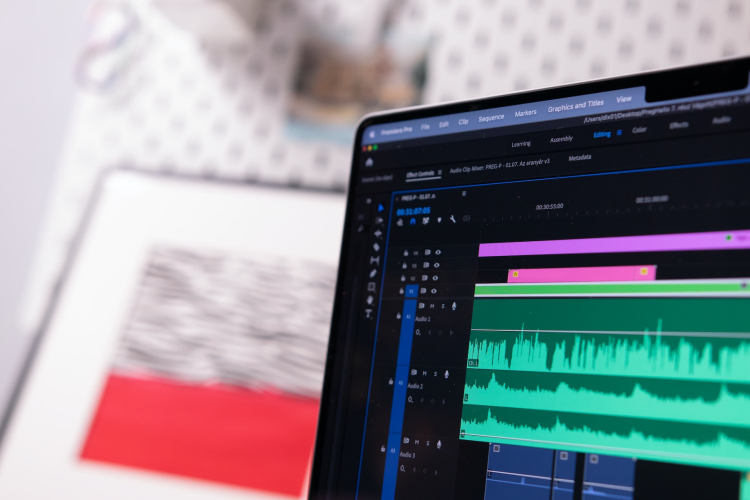Open the Graphics and Titles menu

575,106
